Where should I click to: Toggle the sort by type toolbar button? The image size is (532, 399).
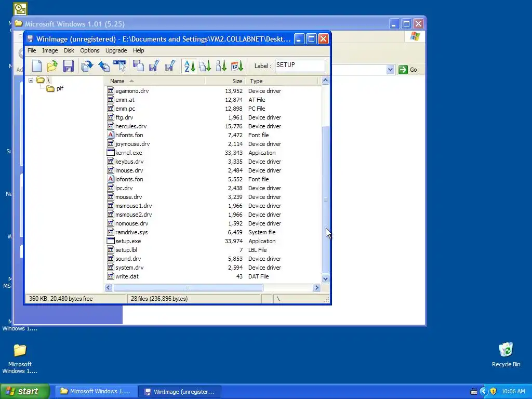[205, 66]
